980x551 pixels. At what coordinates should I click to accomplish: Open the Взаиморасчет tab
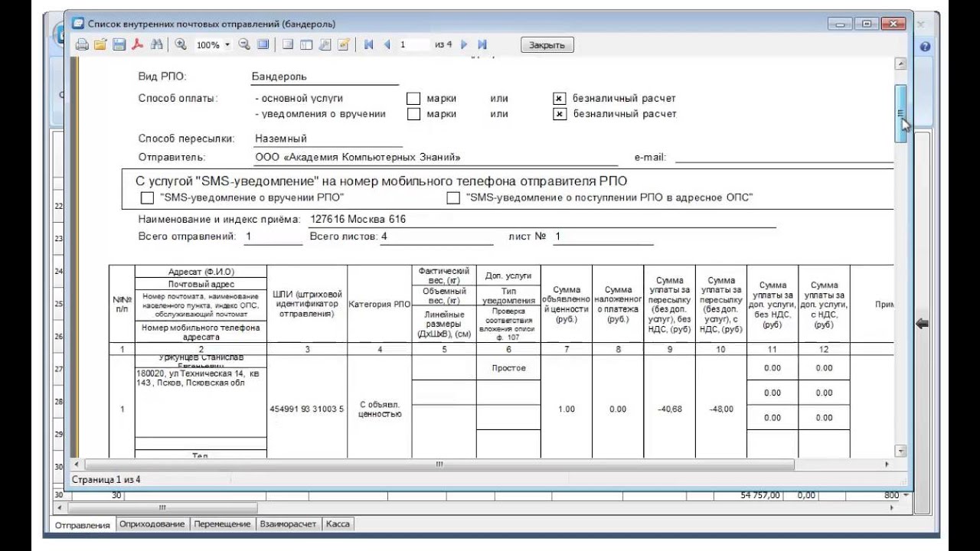coord(288,524)
